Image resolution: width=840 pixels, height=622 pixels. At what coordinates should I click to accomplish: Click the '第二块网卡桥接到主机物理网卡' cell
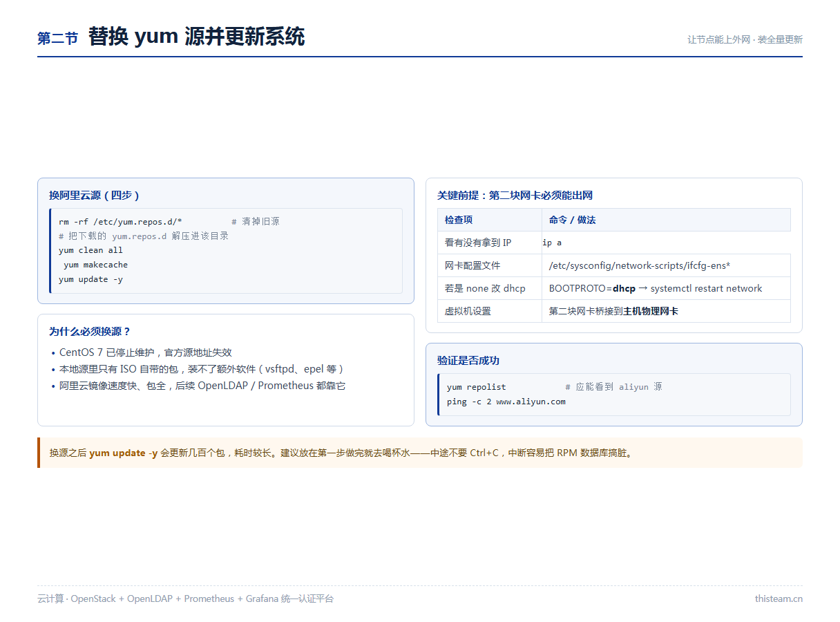(x=667, y=311)
